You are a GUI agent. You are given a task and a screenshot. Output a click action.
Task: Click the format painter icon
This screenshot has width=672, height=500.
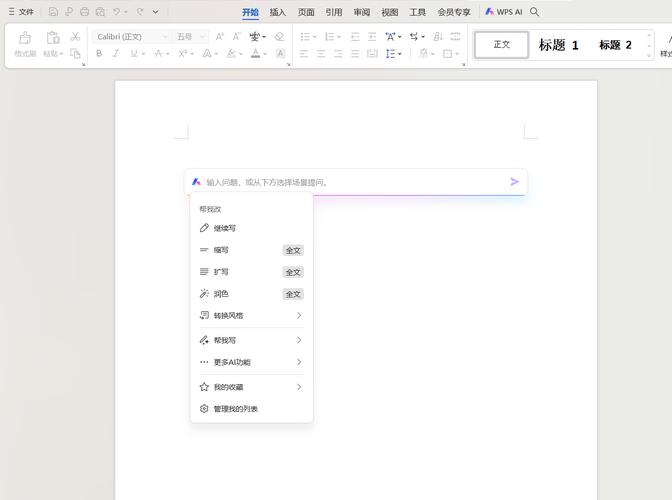(x=25, y=38)
